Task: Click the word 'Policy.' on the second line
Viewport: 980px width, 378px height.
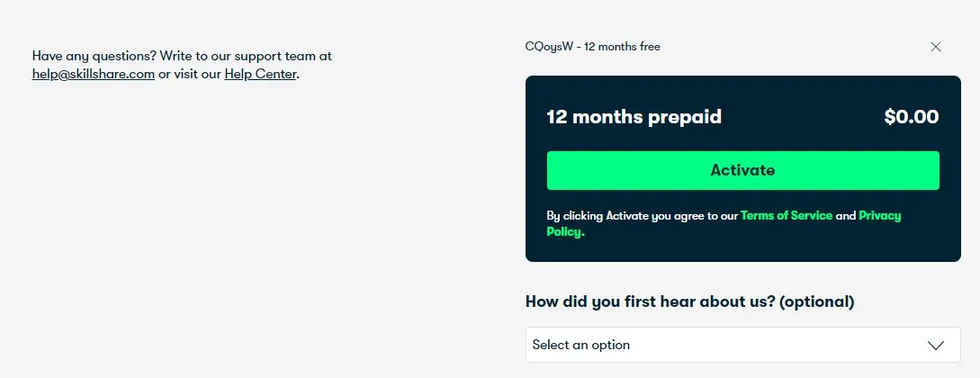Action: [566, 232]
